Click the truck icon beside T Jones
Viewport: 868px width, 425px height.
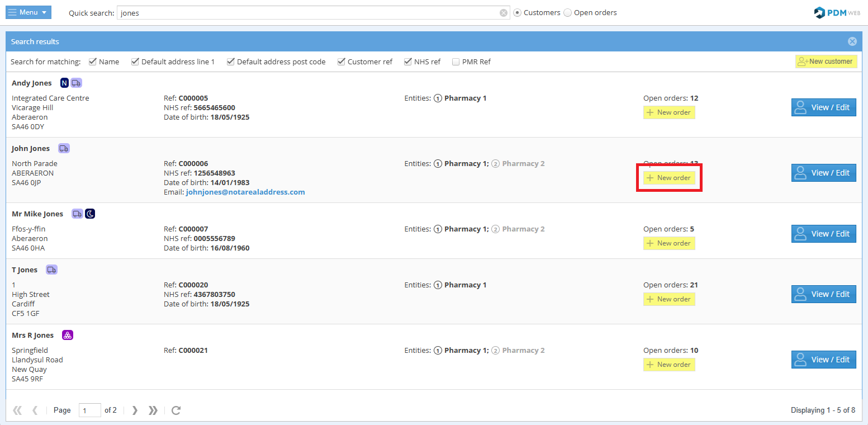[51, 270]
